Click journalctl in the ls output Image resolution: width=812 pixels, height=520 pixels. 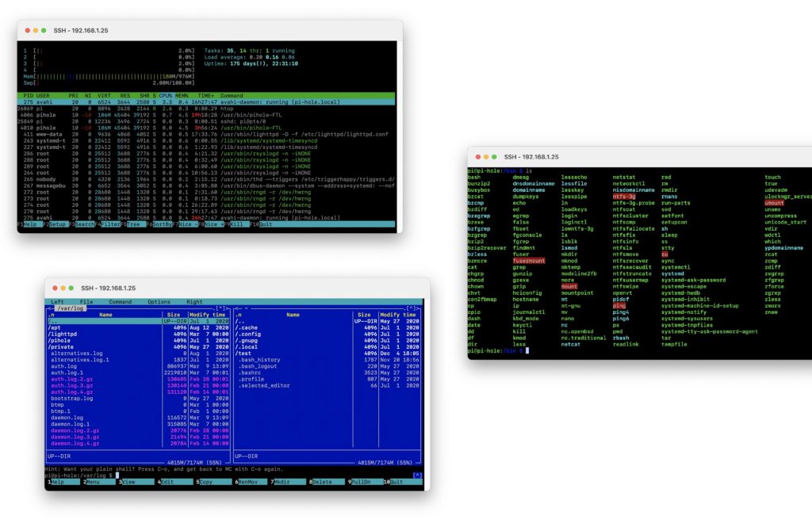529,312
